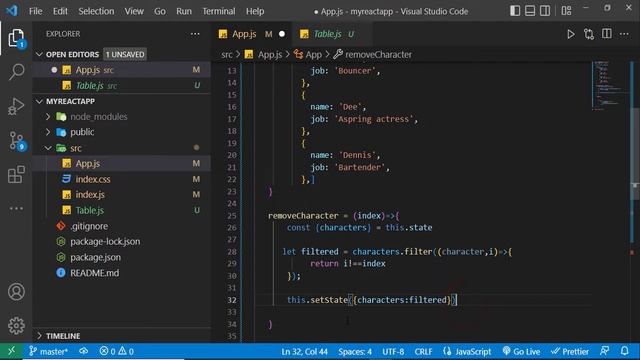This screenshot has height=360, width=640.
Task: Toggle Secondary Side Bar visibility
Action: point(545,11)
